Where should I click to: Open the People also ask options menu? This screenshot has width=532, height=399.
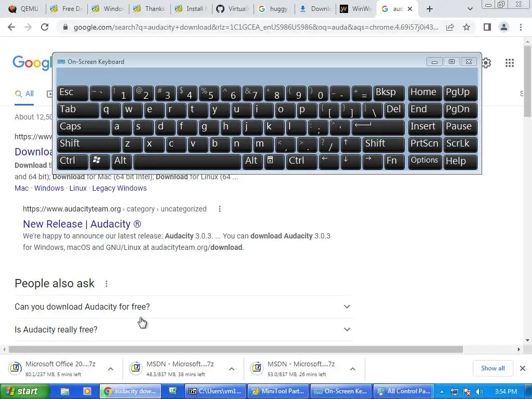coord(107,284)
